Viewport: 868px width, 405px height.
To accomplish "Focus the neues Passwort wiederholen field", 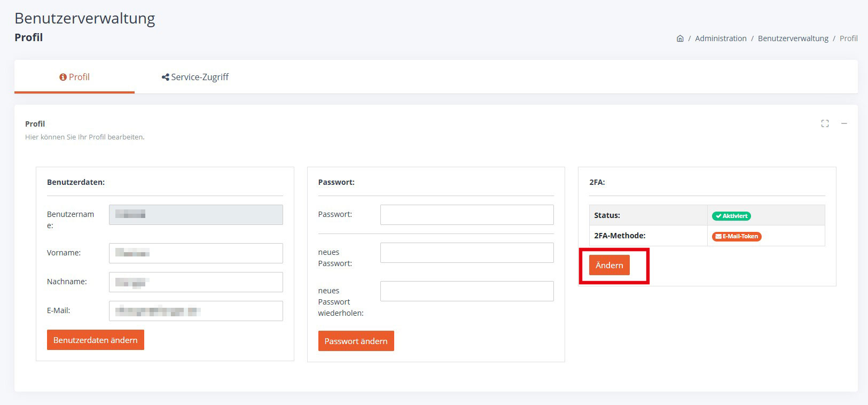I will coord(466,291).
